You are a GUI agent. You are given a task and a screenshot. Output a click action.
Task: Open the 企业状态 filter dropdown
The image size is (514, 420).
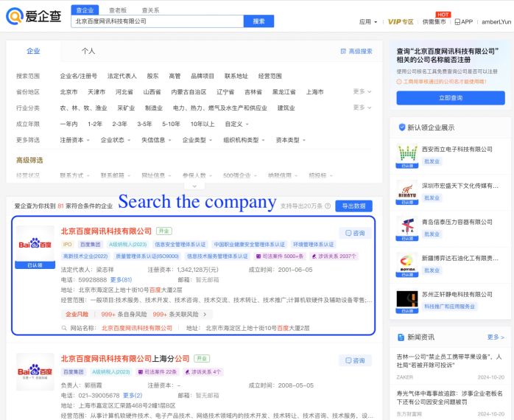116,140
